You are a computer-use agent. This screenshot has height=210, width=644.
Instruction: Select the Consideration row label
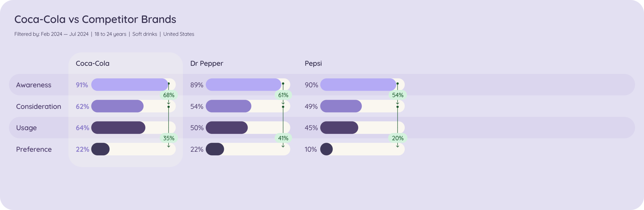tap(39, 106)
